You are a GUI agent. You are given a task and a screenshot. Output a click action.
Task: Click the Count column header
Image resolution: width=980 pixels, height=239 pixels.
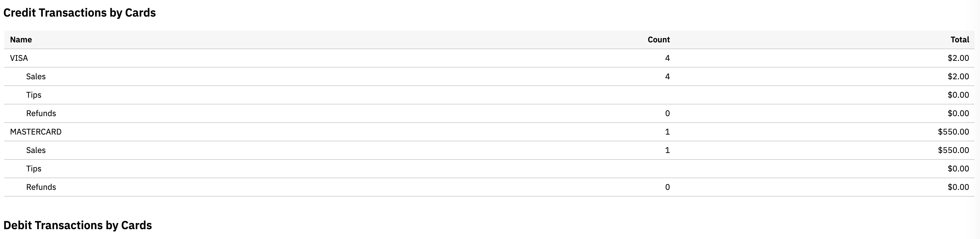tap(659, 40)
